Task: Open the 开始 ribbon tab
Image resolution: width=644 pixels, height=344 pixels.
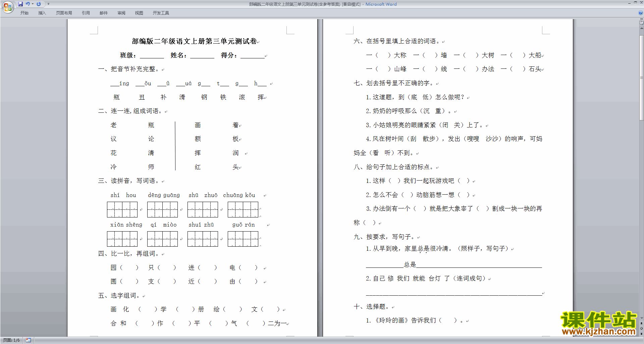Action: pos(24,13)
